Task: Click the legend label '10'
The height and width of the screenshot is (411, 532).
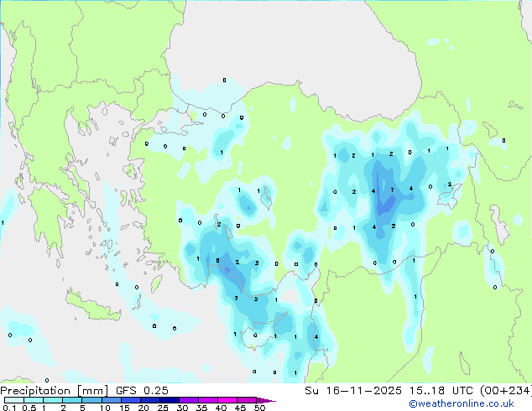Action: (105, 408)
